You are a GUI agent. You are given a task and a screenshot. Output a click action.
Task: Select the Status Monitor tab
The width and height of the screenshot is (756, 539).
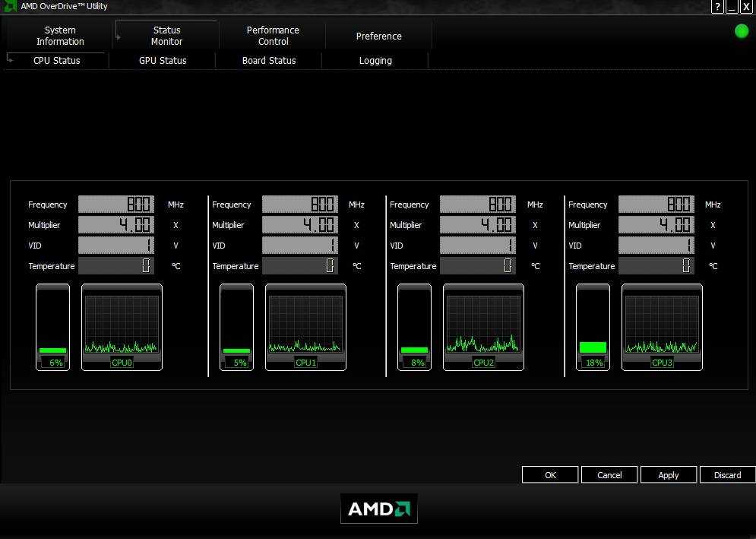coord(167,36)
